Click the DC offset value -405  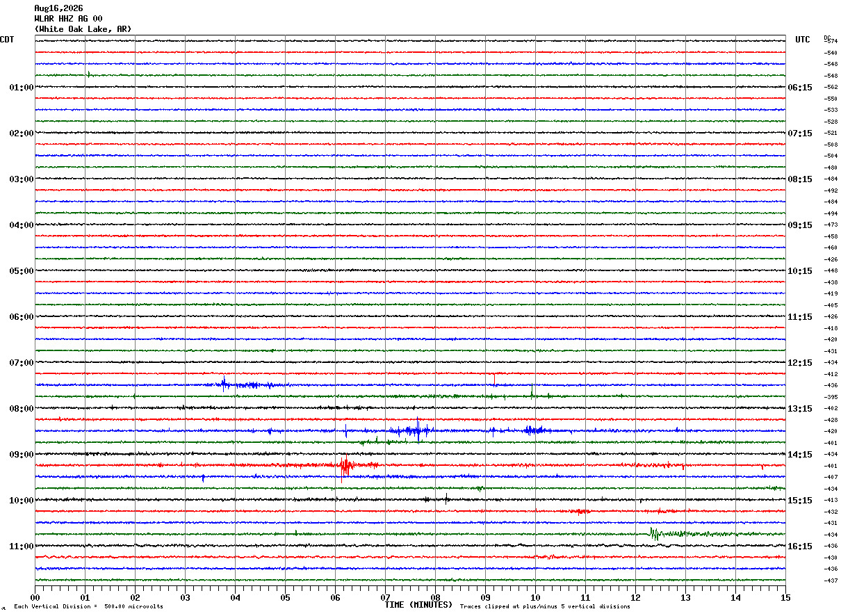pyautogui.click(x=831, y=305)
